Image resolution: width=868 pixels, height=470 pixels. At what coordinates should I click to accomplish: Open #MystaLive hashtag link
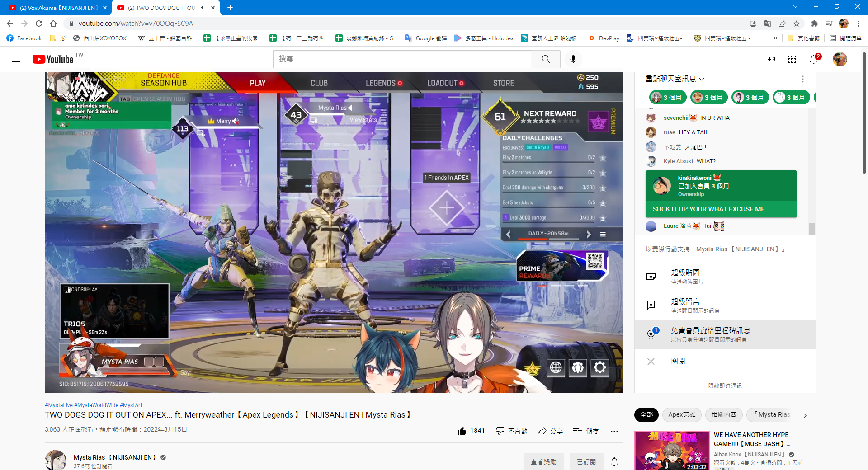(x=59, y=405)
